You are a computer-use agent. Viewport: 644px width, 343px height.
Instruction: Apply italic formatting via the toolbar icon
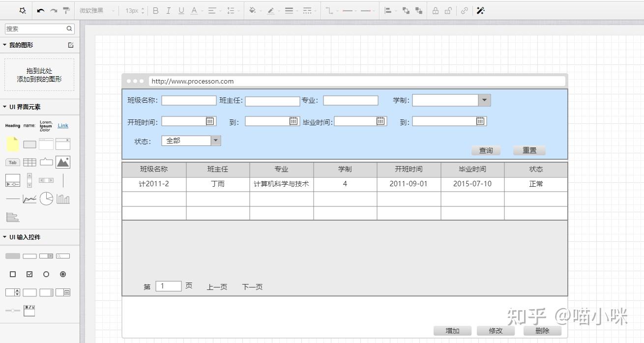[x=168, y=10]
